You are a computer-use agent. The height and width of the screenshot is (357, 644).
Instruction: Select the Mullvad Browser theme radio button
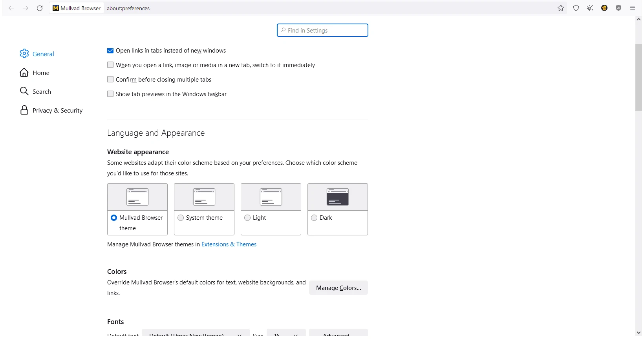(x=114, y=218)
